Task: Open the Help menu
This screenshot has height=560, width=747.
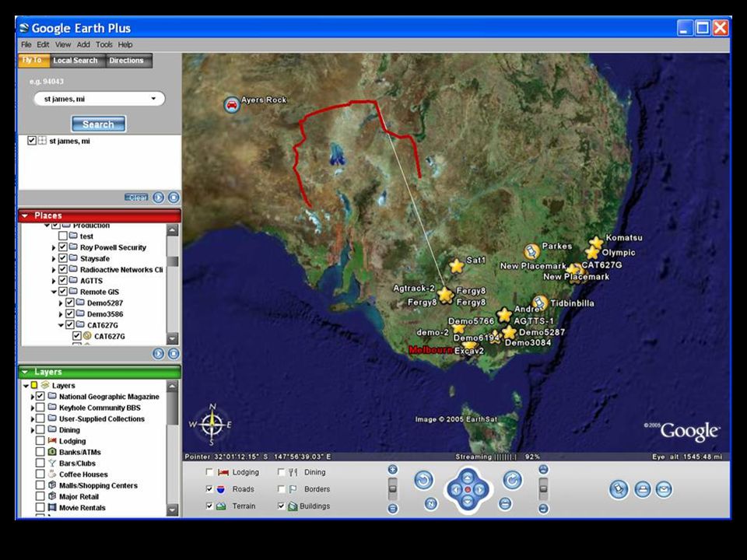Action: pos(125,44)
